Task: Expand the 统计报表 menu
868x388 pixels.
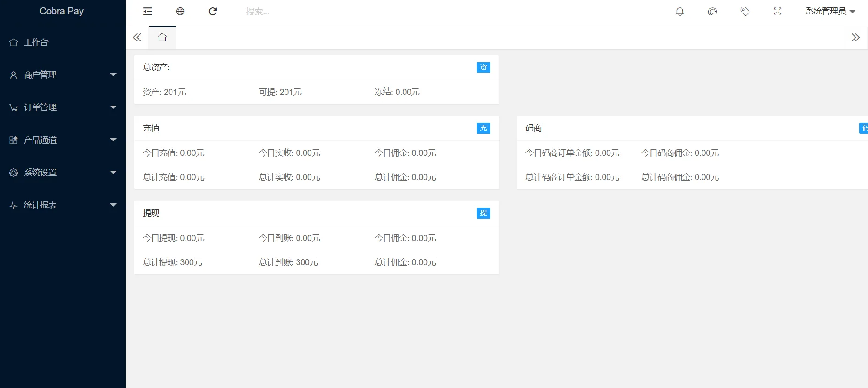Action: pyautogui.click(x=62, y=205)
